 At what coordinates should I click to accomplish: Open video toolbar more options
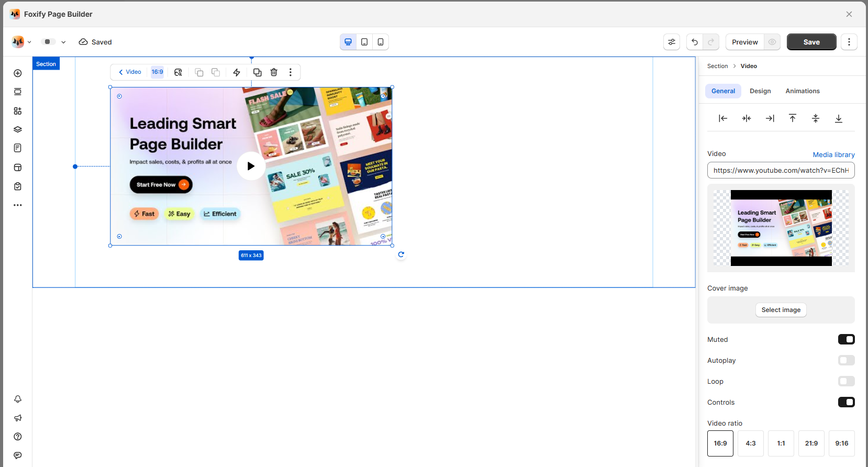click(291, 72)
